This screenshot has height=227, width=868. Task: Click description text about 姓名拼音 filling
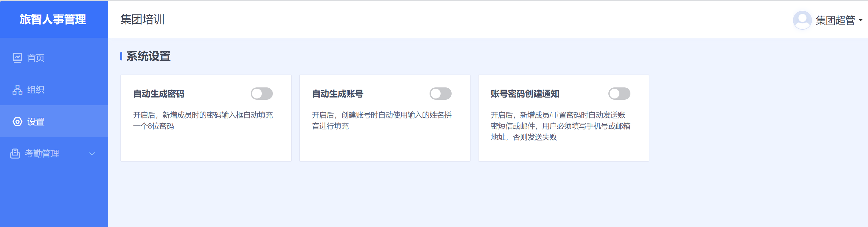(382, 121)
